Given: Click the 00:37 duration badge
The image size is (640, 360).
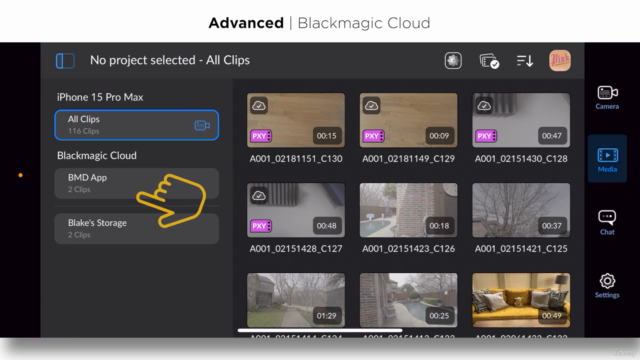Looking at the screenshot, I should [x=552, y=226].
